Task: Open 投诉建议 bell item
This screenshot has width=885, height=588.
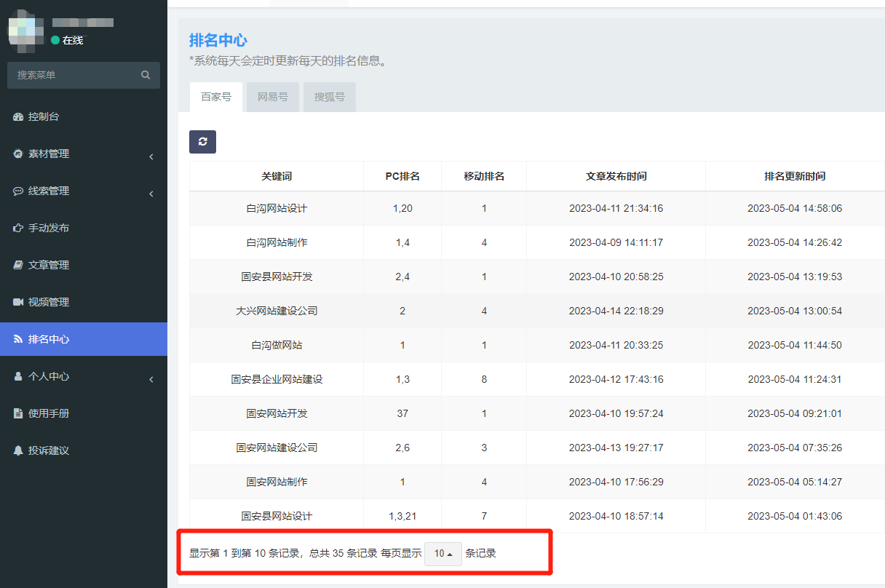Action: click(x=48, y=450)
